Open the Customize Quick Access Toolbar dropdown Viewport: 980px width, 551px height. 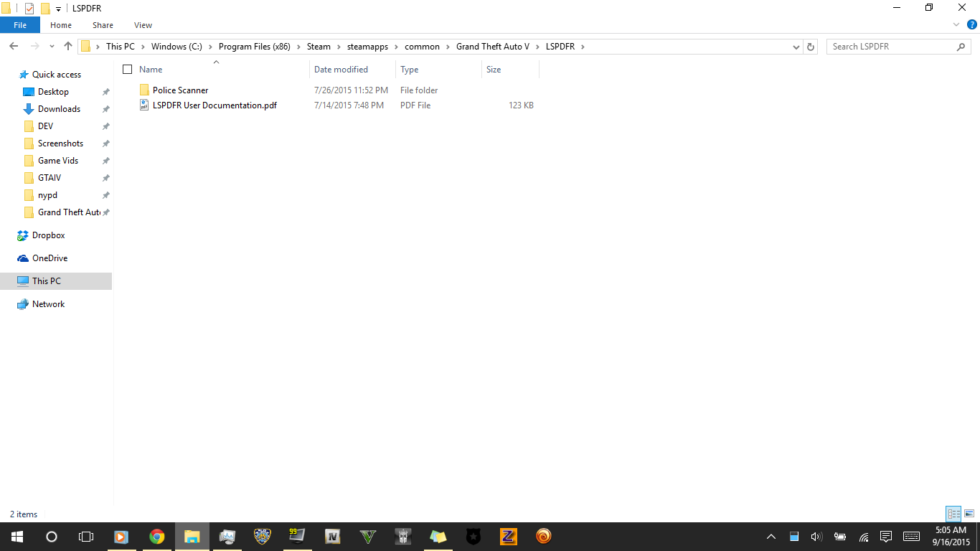click(x=58, y=9)
